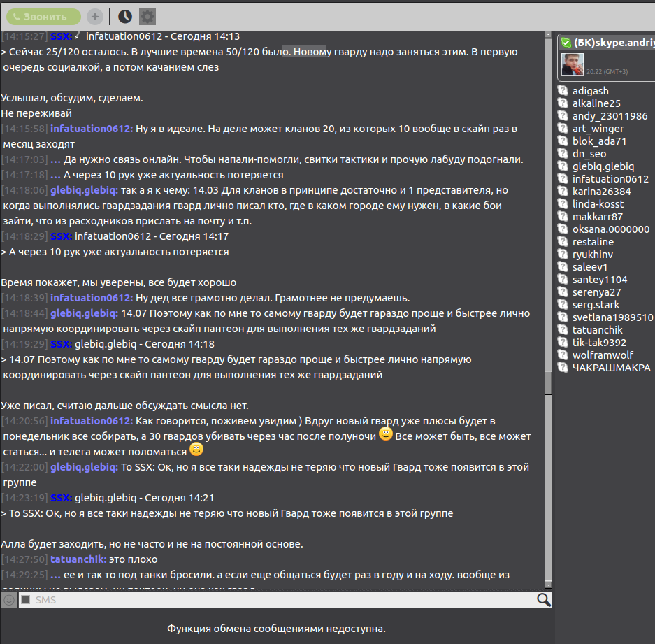The width and height of the screenshot is (655, 644).
Task: Select contact wolframwolf
Action: [x=603, y=355]
